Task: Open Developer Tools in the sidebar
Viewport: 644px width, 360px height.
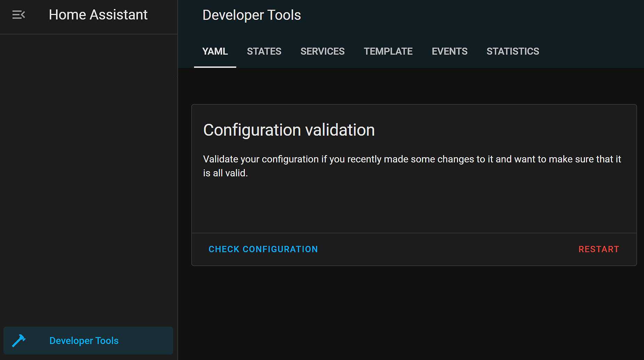Action: tap(88, 341)
